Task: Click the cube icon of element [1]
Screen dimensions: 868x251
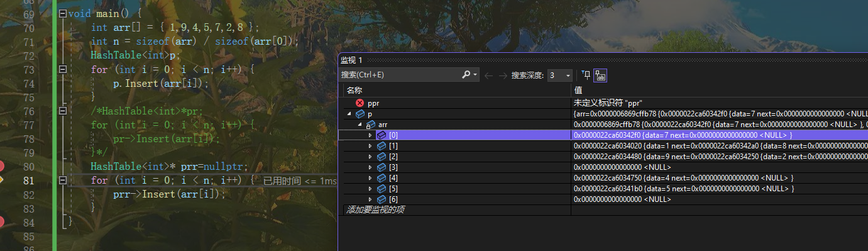Action: pos(381,146)
